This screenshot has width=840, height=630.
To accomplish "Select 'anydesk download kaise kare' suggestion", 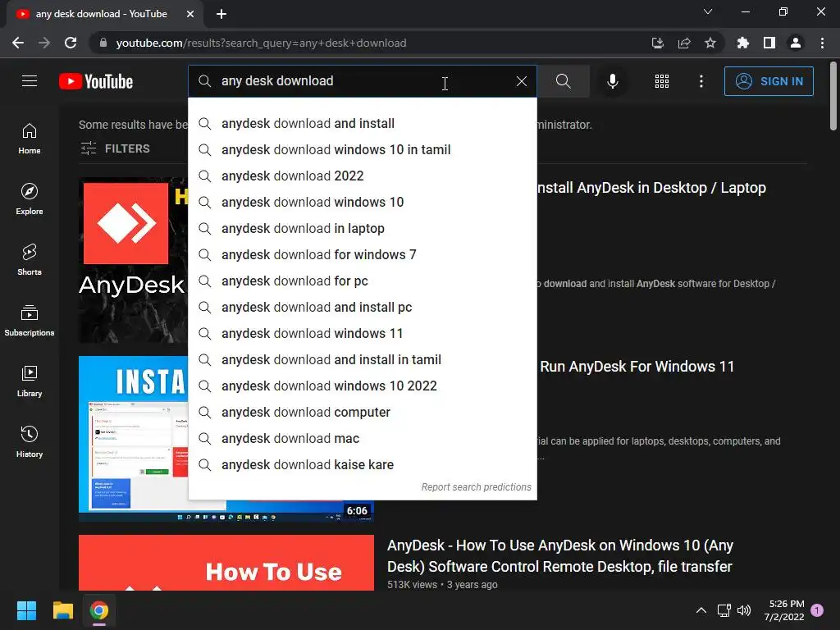I will click(x=362, y=464).
